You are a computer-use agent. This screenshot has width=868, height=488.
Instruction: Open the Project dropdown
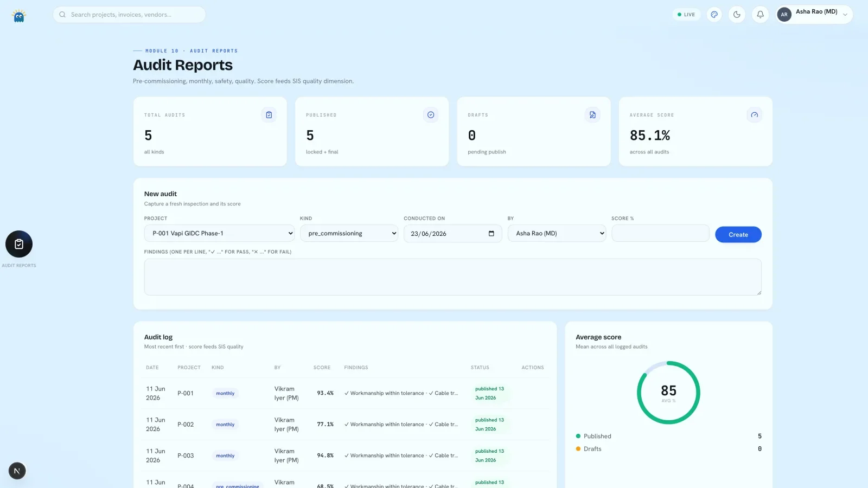[x=220, y=234]
